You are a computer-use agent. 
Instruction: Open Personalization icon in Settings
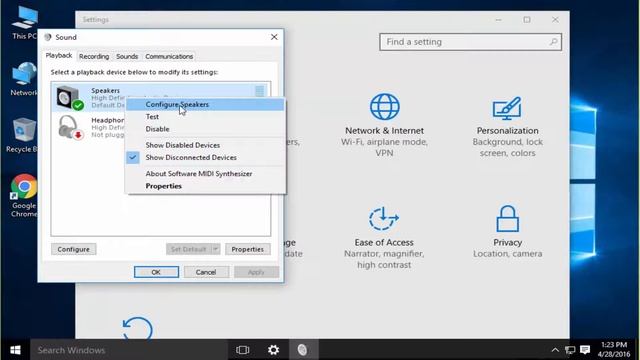pyautogui.click(x=507, y=108)
